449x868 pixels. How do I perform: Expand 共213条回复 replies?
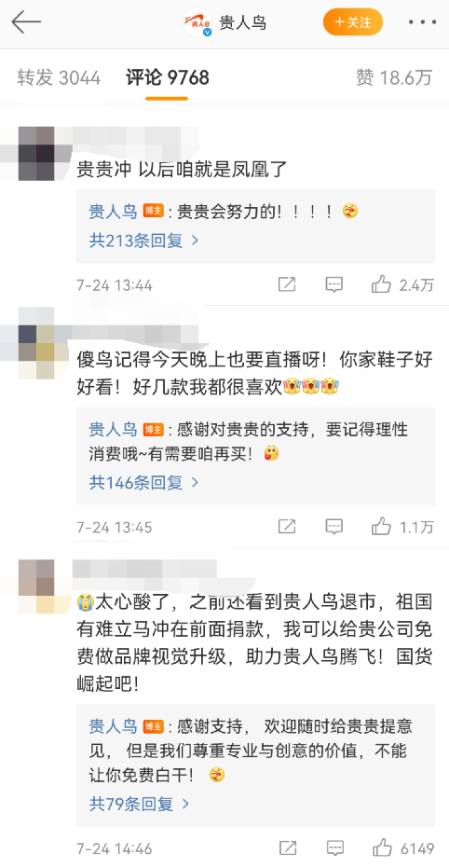click(143, 241)
